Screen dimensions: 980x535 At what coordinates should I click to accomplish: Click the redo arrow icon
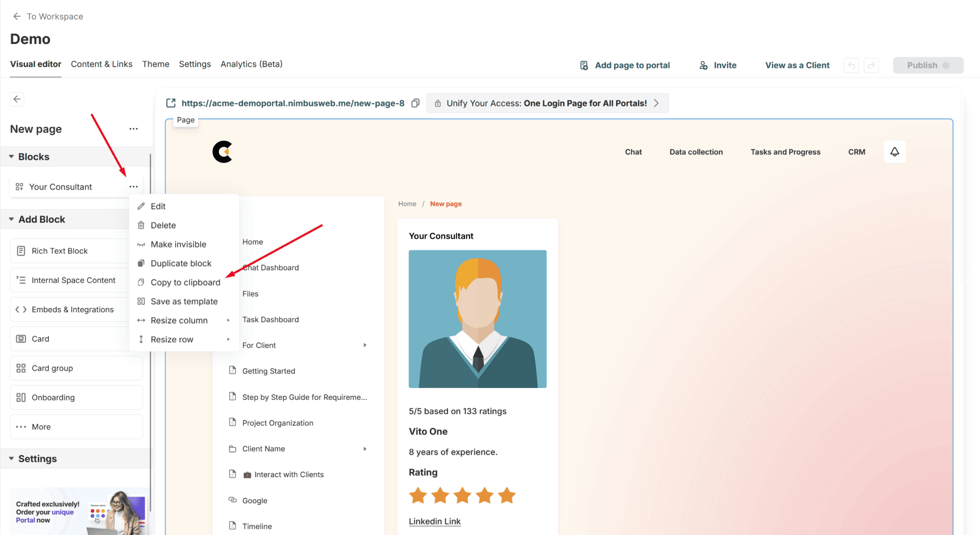[x=871, y=65]
